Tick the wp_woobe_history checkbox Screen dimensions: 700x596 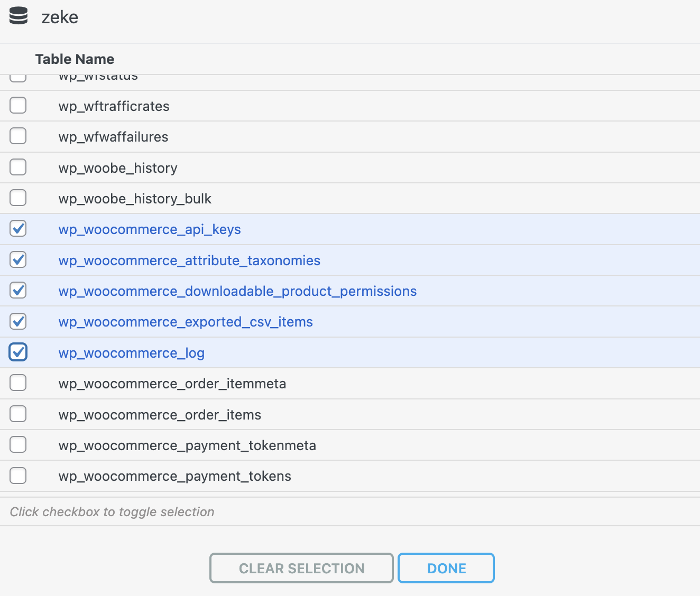coord(18,167)
